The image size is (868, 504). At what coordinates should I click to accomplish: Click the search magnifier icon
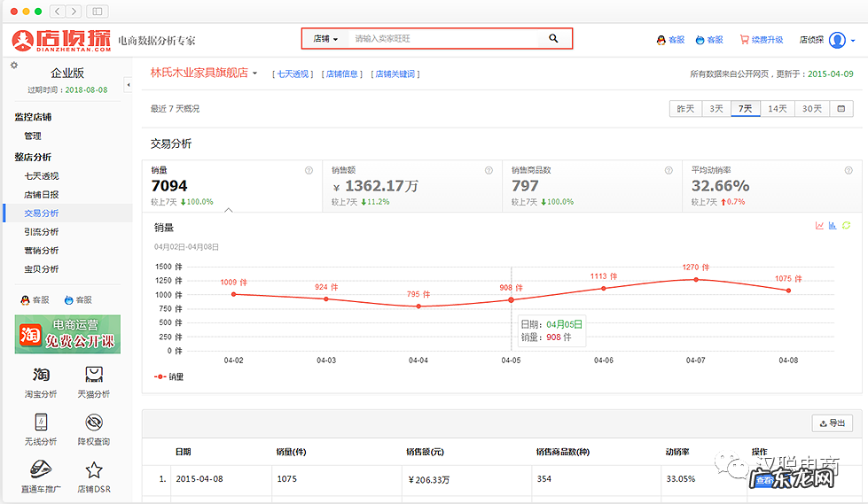[553, 39]
